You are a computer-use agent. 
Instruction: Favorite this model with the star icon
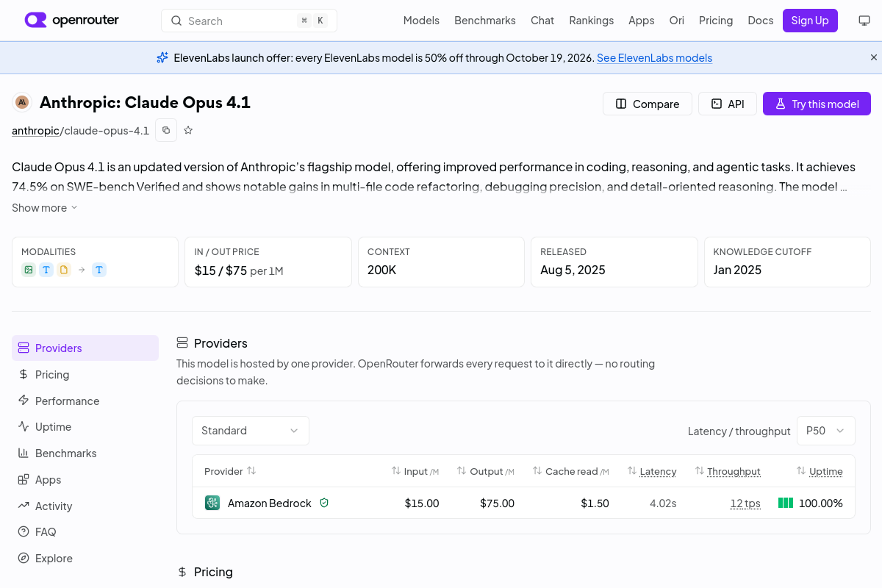click(188, 130)
